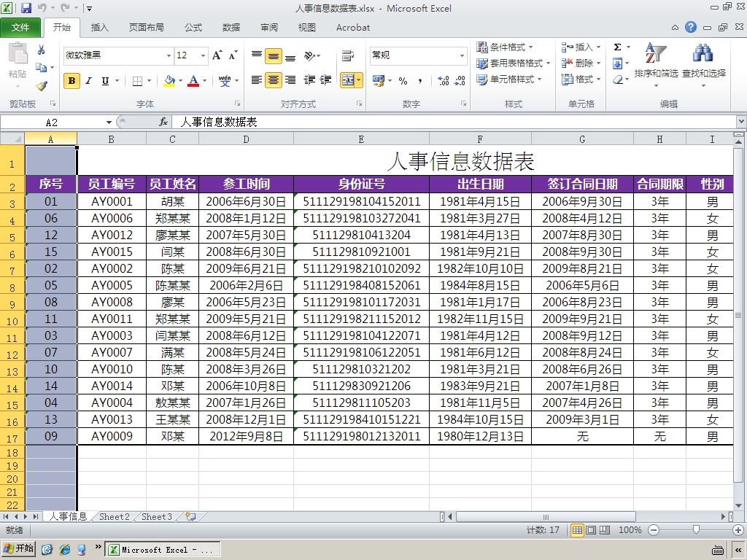Switch to Normal view in status bar
This screenshot has width=747, height=560.
coord(577,530)
